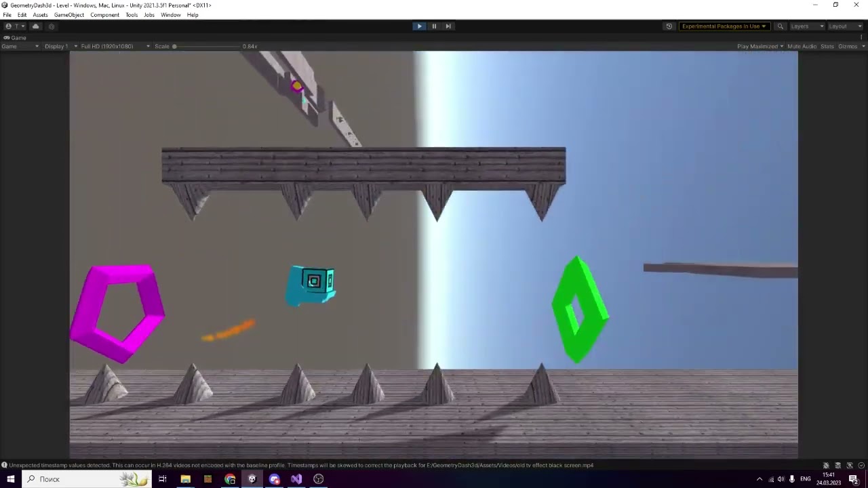Open the Undo History icon

[669, 26]
